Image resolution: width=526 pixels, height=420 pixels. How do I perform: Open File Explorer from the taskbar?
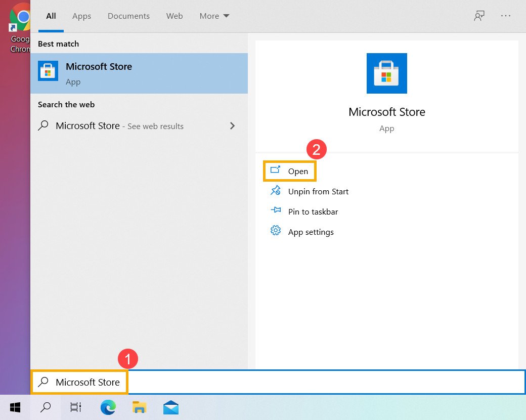coord(139,407)
